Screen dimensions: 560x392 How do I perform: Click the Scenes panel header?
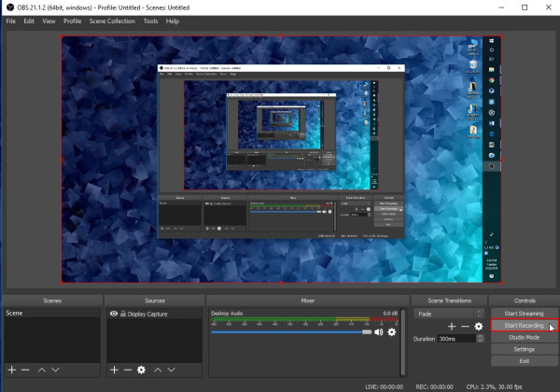pos(52,301)
